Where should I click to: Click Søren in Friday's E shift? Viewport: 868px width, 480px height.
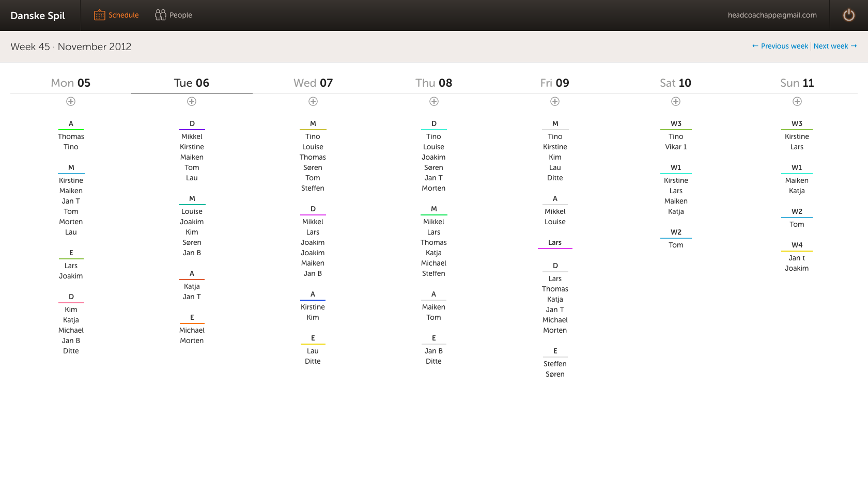click(x=555, y=374)
